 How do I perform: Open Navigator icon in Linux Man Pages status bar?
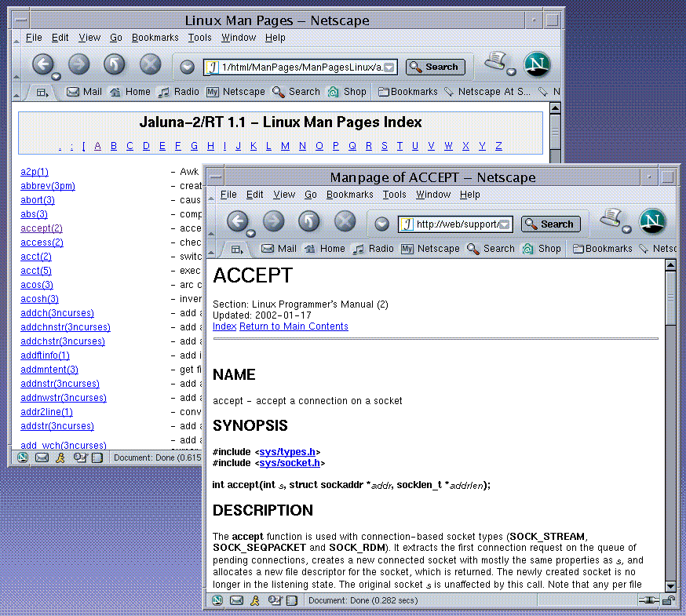tap(23, 457)
